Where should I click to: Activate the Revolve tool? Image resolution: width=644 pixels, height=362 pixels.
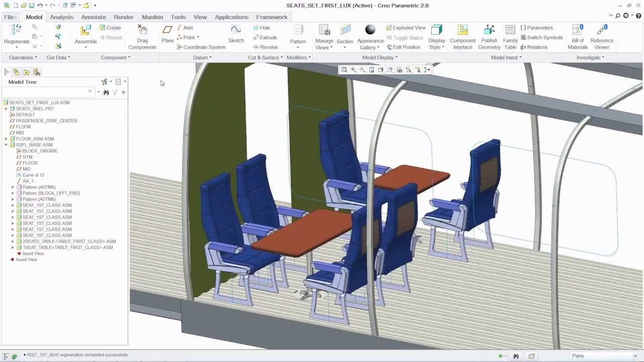click(267, 47)
